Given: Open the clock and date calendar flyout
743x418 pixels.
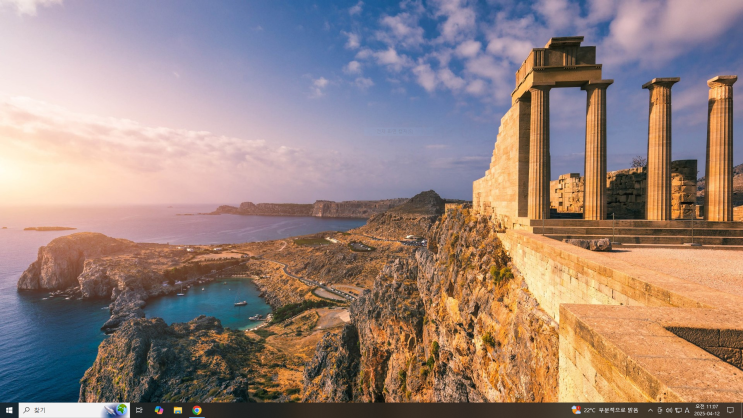Looking at the screenshot, I should point(709,410).
